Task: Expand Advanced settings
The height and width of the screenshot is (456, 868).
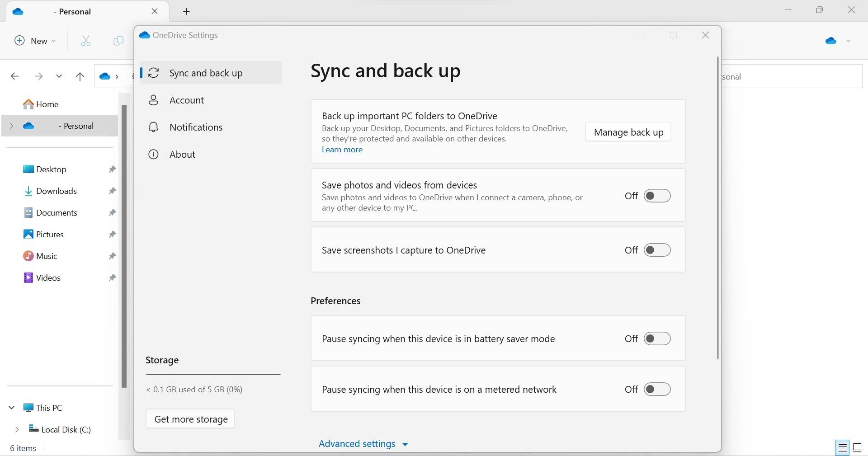Action: coord(363,443)
